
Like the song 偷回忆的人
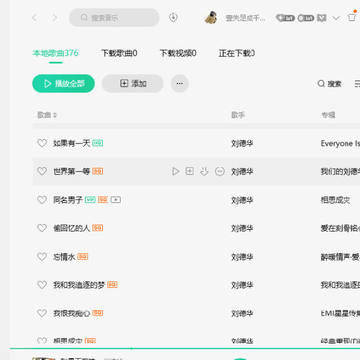pyautogui.click(x=42, y=228)
